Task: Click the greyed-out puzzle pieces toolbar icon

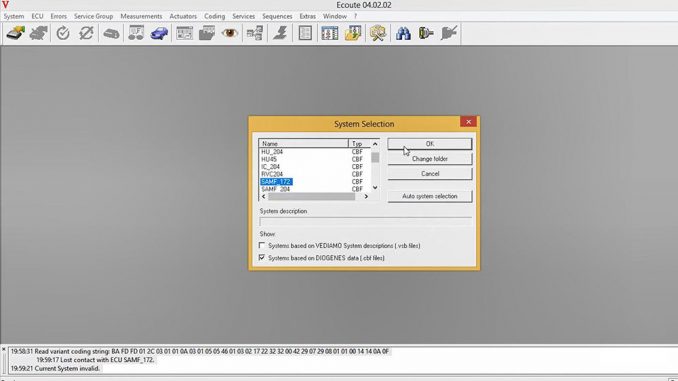Action: click(38, 33)
